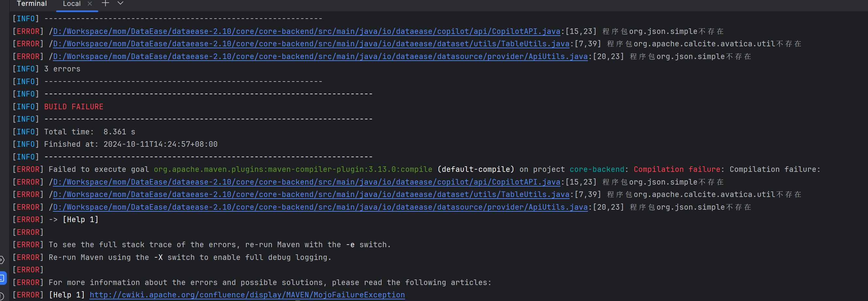Click the exclamation Problems icon in the sidebar
This screenshot has height=301, width=868.
point(2,295)
